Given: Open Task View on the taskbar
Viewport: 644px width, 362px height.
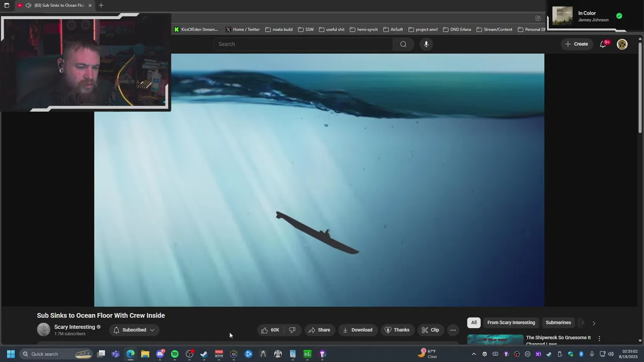Looking at the screenshot, I should [x=101, y=354].
